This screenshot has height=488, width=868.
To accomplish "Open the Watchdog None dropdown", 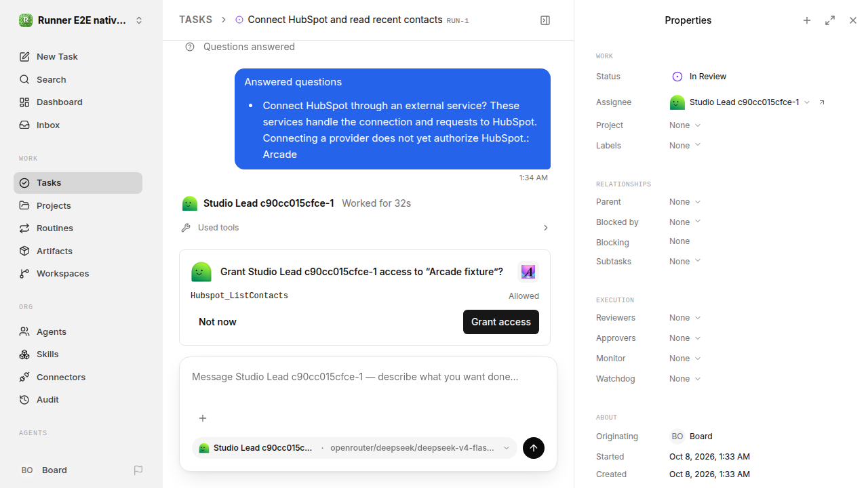I will pyautogui.click(x=685, y=379).
